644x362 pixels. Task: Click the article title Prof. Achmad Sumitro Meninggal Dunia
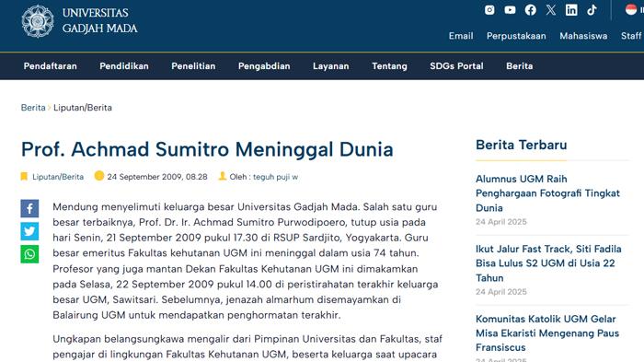[207, 149]
